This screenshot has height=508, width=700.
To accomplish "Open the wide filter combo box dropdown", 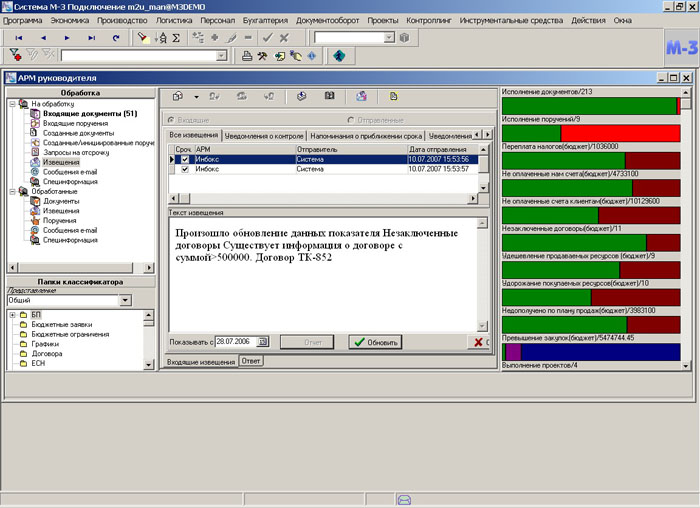I will [x=221, y=56].
